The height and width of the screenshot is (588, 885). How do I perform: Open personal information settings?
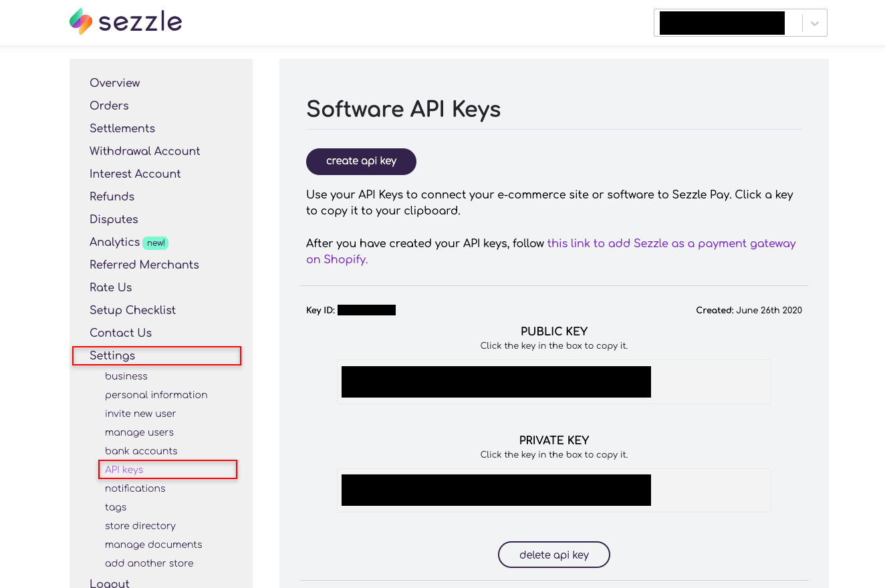pos(156,395)
